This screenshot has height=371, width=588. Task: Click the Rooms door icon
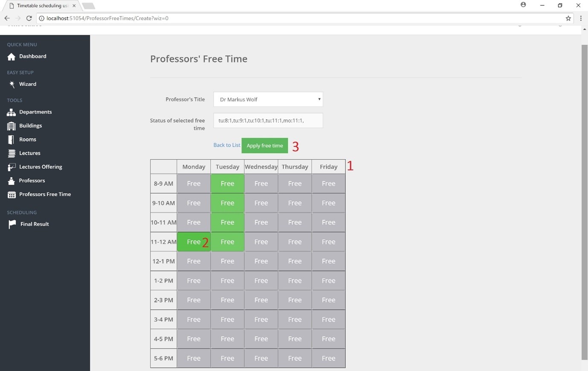coord(12,139)
